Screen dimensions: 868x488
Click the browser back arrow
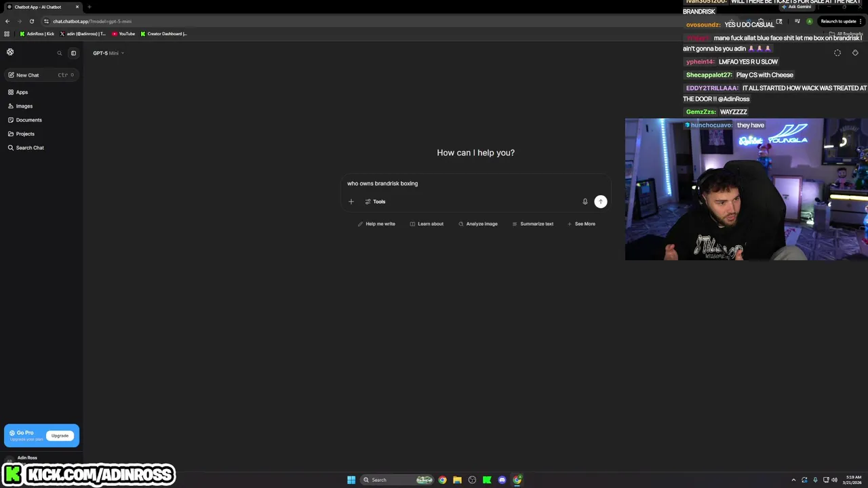[7, 21]
